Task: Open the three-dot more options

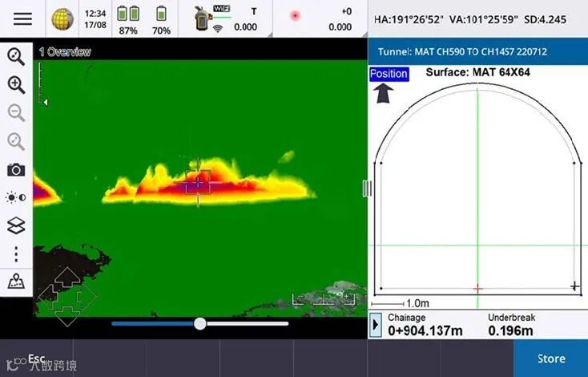Action: (x=16, y=254)
